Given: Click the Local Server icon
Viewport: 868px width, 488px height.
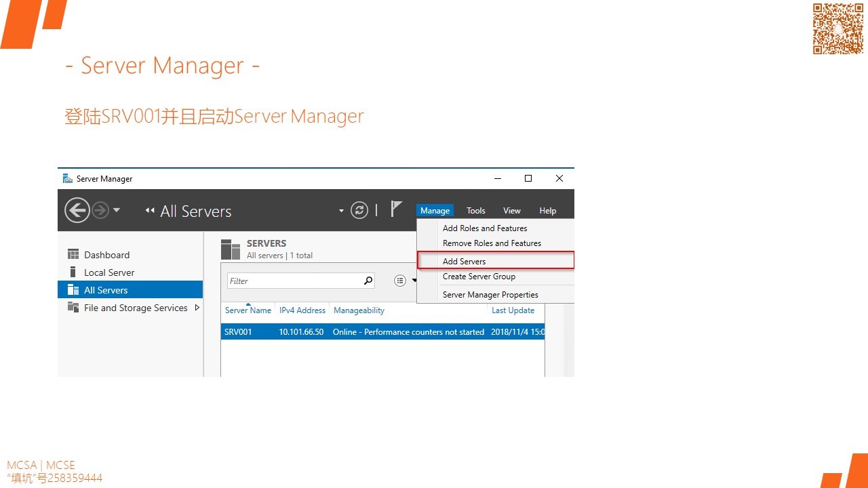Looking at the screenshot, I should pos(73,272).
